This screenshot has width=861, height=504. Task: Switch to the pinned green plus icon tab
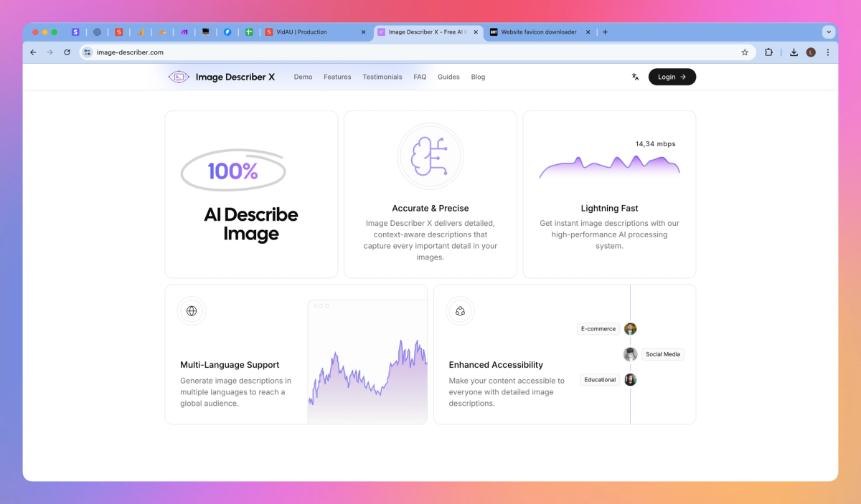point(249,32)
